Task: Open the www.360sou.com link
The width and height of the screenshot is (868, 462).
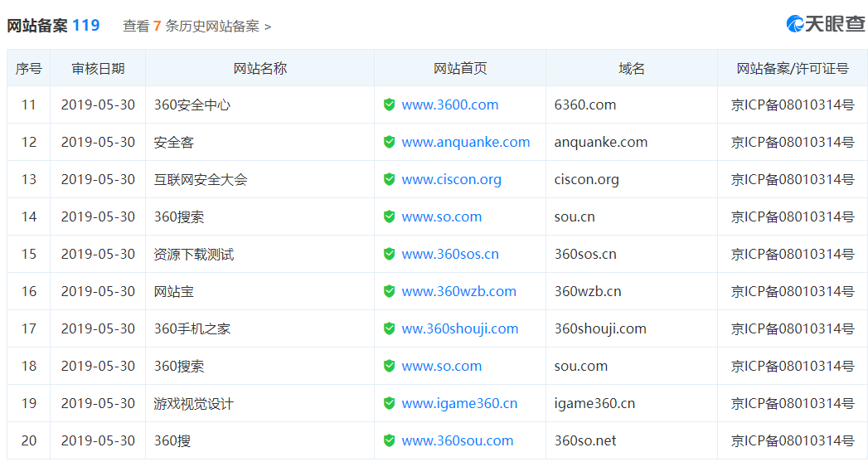Action: (x=458, y=441)
